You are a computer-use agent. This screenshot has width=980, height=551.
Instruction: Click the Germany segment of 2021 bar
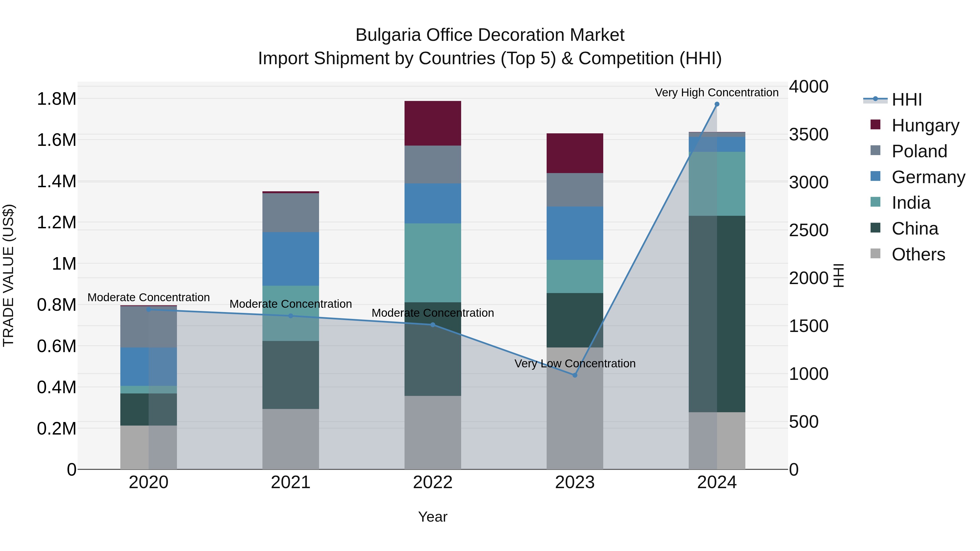(291, 259)
